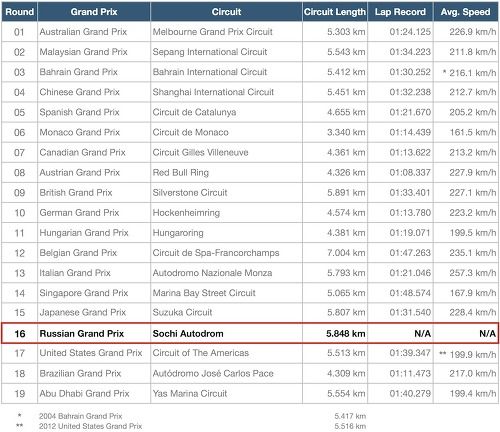Click the Avg. Speed column header
The height and width of the screenshot is (432, 500).
pyautogui.click(x=466, y=12)
